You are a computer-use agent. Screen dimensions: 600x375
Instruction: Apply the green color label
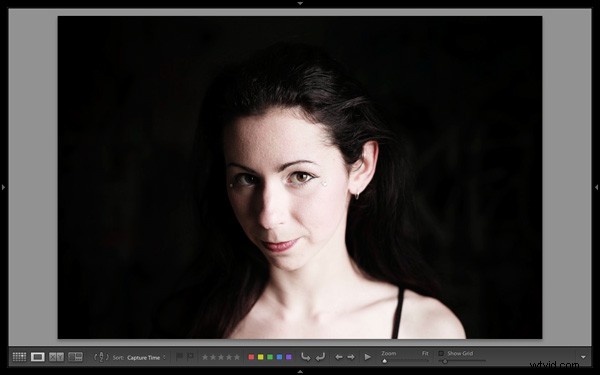(x=270, y=357)
